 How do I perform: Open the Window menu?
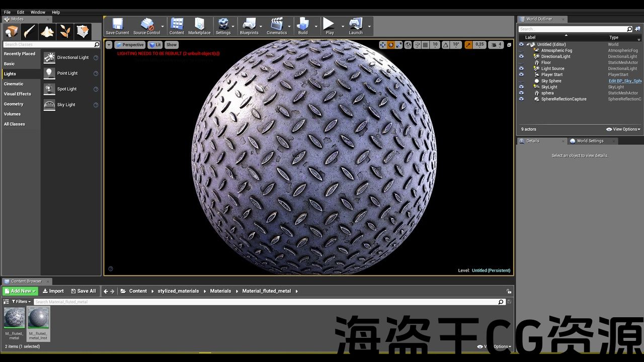38,12
